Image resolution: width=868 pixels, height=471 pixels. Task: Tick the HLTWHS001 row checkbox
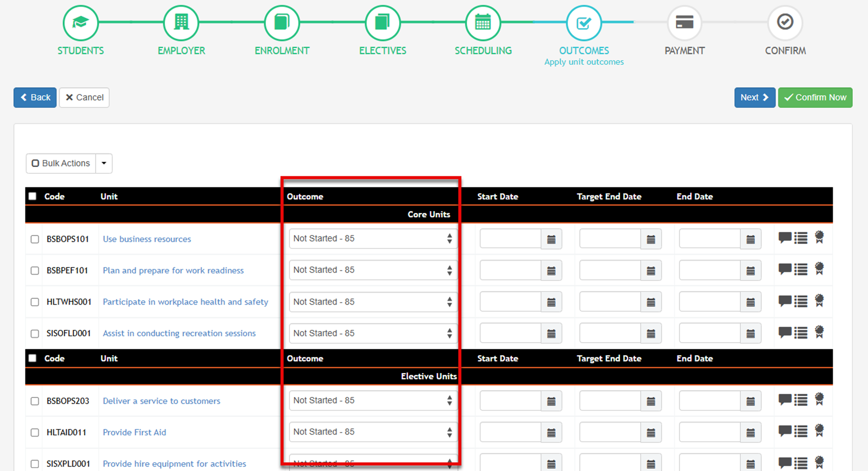click(x=35, y=302)
